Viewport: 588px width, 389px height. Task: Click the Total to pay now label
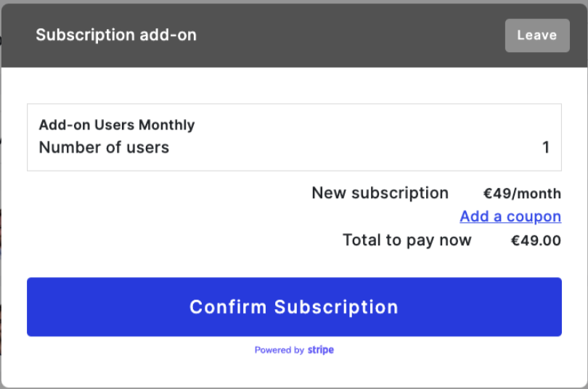click(x=407, y=240)
